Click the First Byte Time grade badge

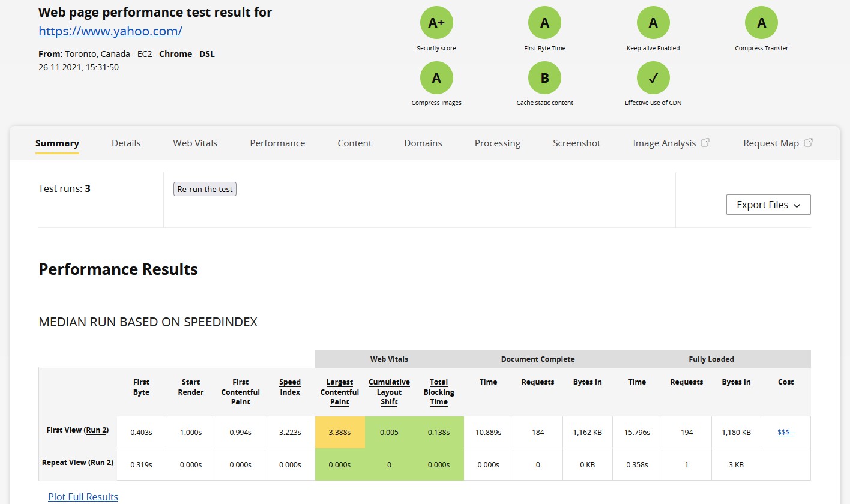(544, 23)
